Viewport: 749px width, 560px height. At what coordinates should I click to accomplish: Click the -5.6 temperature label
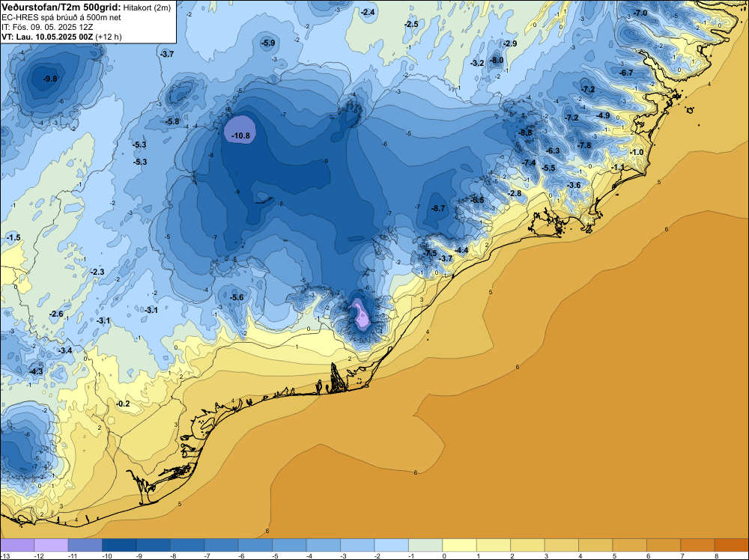[x=237, y=297]
